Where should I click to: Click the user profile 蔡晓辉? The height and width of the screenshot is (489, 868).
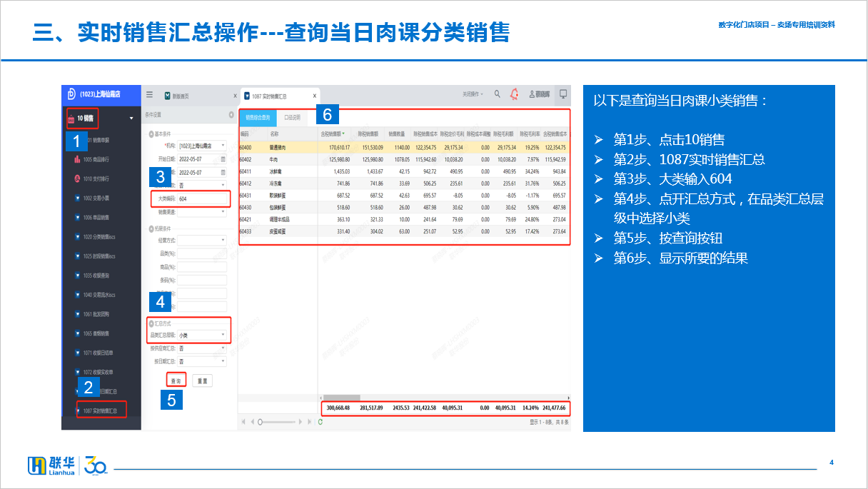pos(539,94)
